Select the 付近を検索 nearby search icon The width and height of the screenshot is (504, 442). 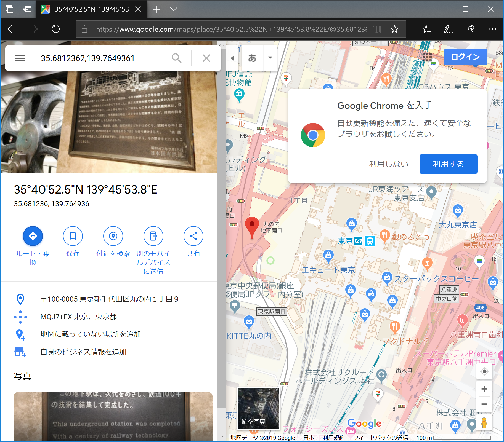tap(113, 236)
